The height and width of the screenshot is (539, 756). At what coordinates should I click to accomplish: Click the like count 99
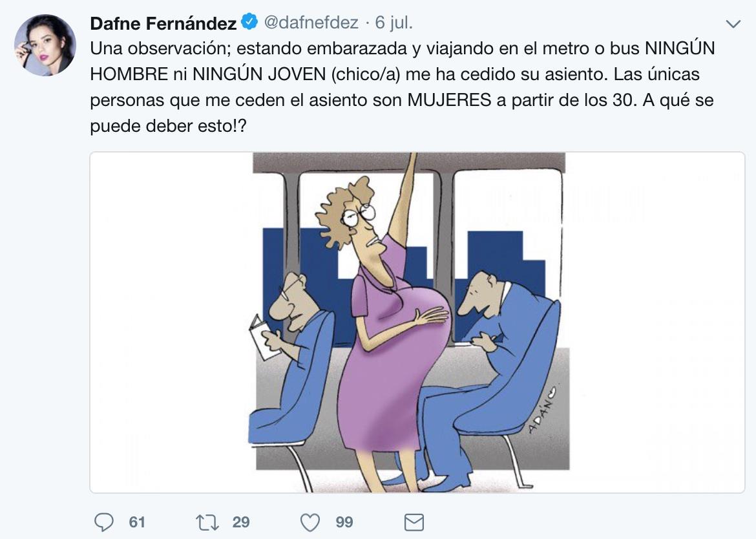[344, 522]
